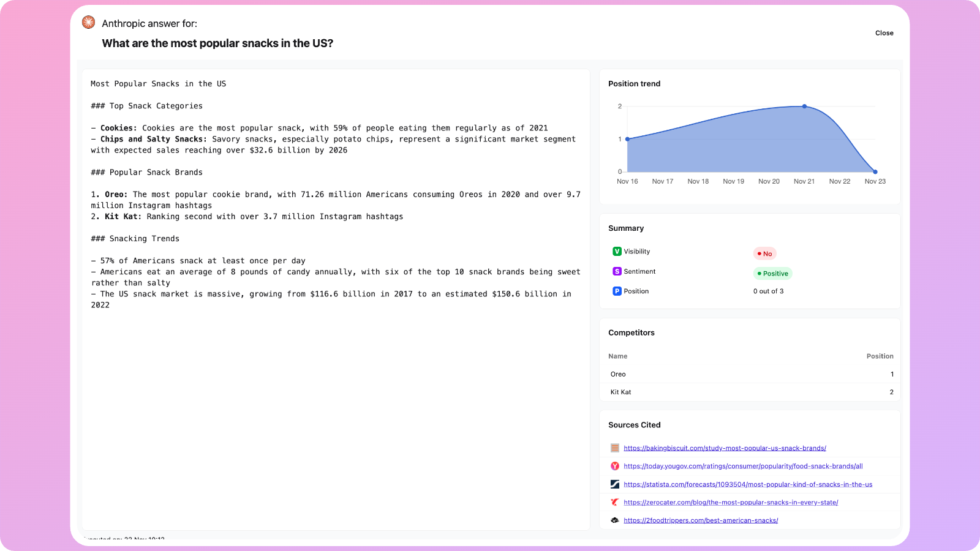Click the 'Position trend' heading
Viewport: 980px width, 551px height.
tap(634, 84)
